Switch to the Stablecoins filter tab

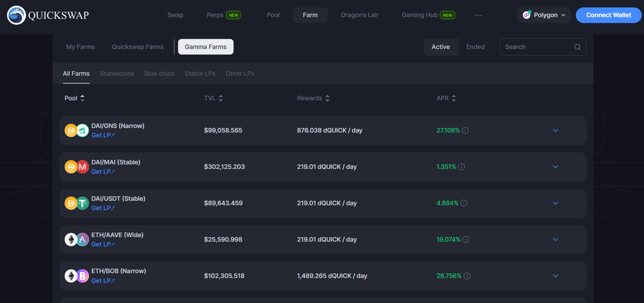(x=117, y=73)
